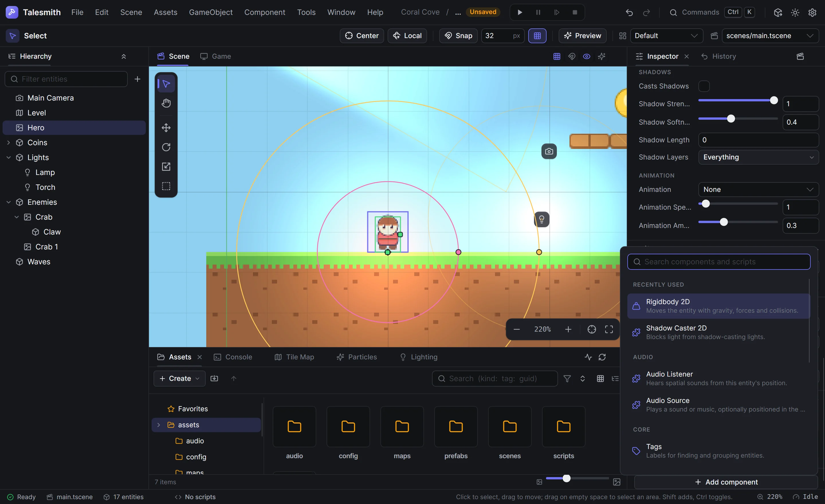
Task: Click the fullscreen viewport icon
Action: click(x=609, y=329)
